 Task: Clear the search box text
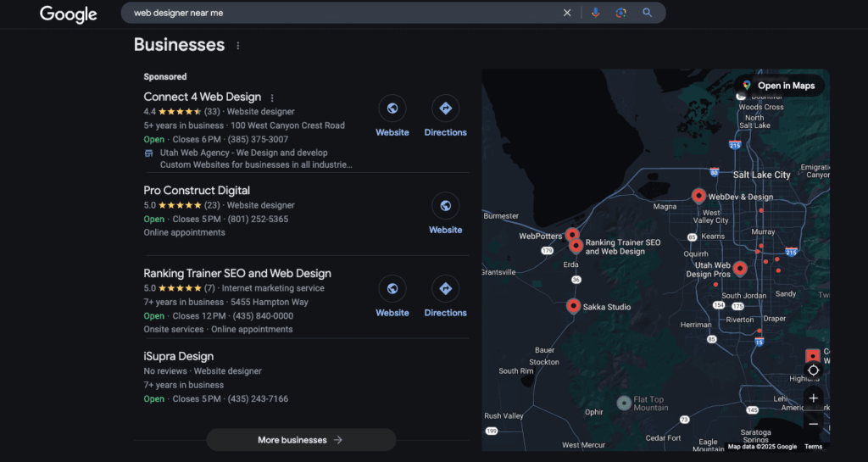coord(567,13)
